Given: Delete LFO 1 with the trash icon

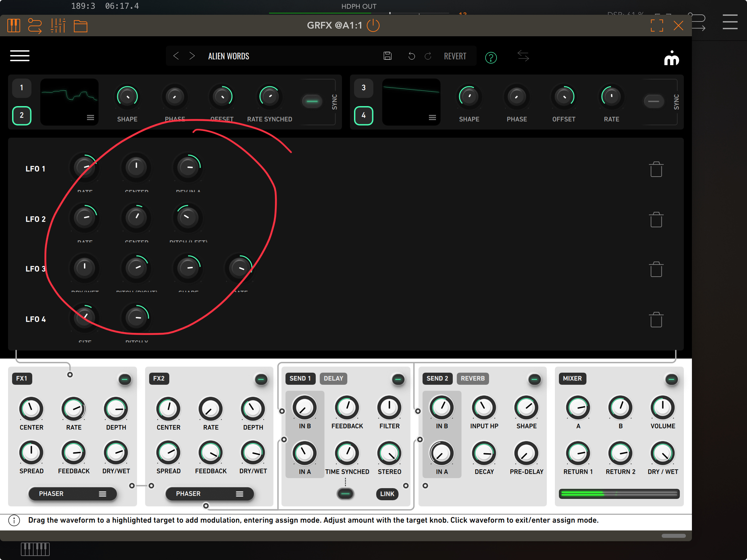Looking at the screenshot, I should click(656, 169).
